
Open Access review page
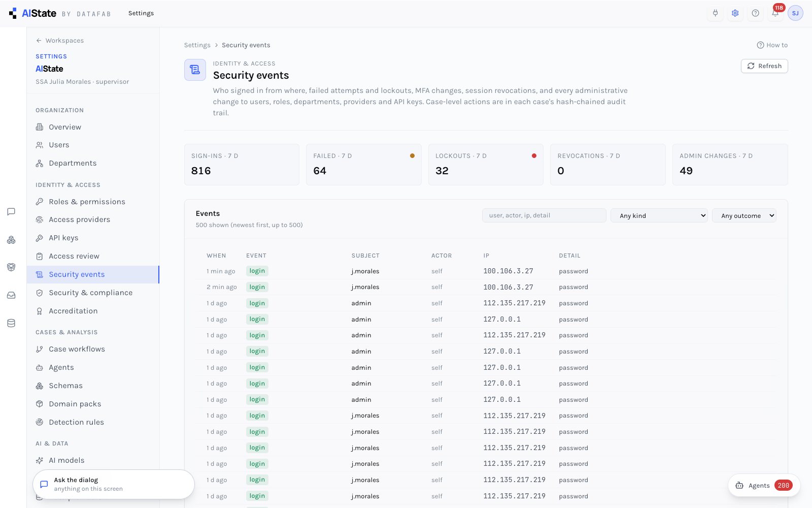tap(93, 256)
